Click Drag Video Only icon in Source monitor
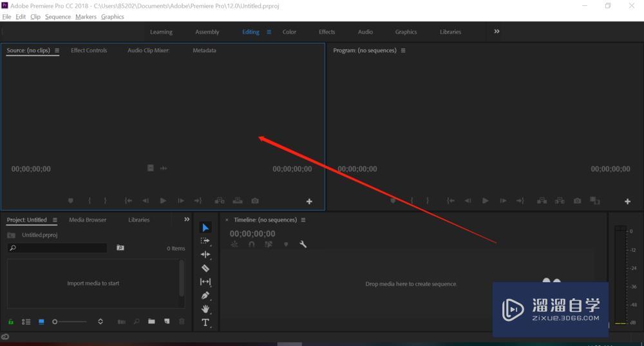Image resolution: width=644 pixels, height=346 pixels. click(150, 168)
